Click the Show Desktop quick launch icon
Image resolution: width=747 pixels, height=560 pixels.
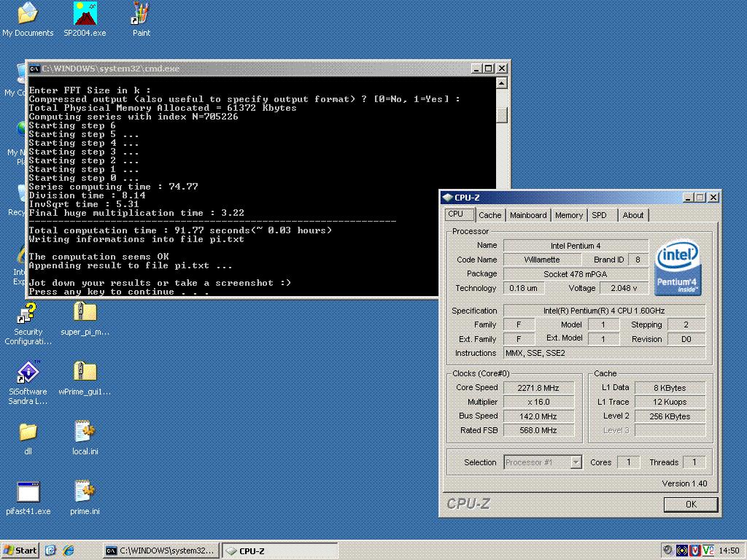[51, 551]
